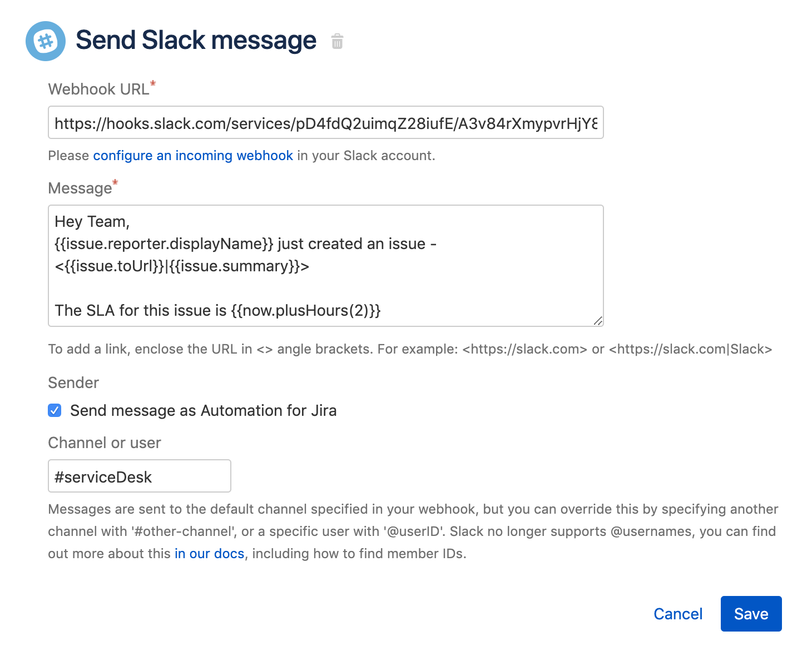Image resolution: width=812 pixels, height=646 pixels.
Task: Click the 'Message' field label
Action: [80, 188]
